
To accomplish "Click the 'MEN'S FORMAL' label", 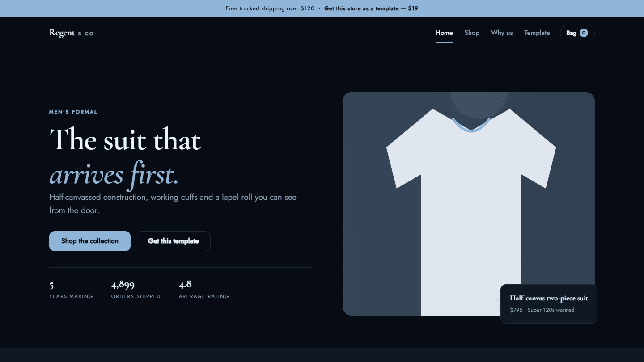I will click(x=73, y=112).
